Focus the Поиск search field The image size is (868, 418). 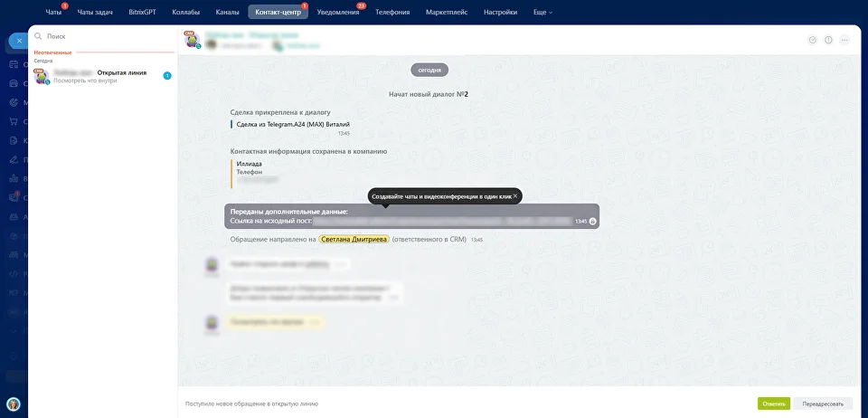(105, 36)
